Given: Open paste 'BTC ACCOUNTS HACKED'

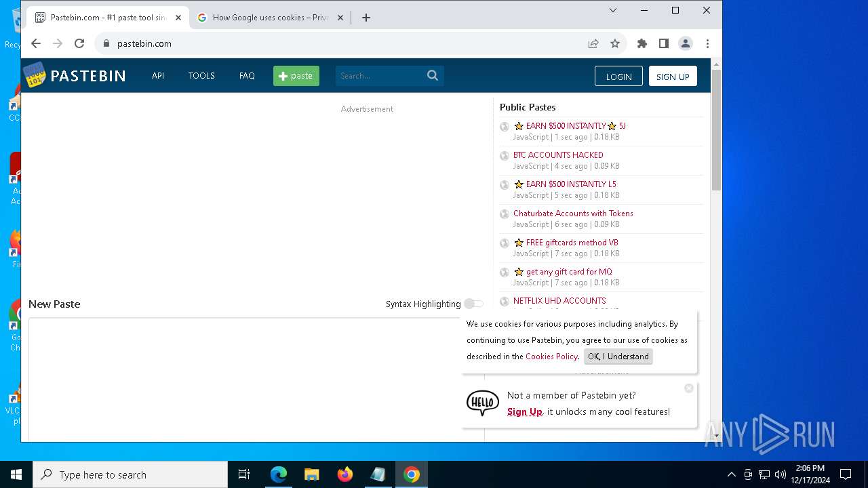Looking at the screenshot, I should pos(558,155).
